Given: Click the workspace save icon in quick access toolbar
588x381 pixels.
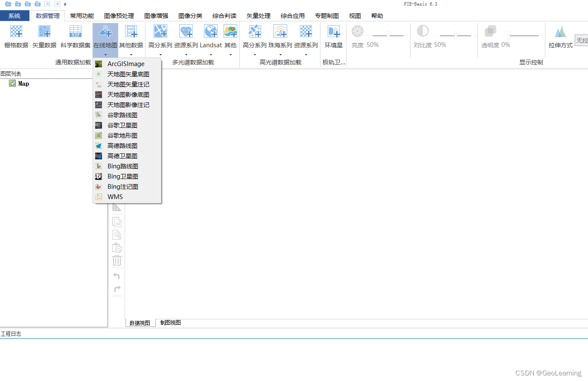Looking at the screenshot, I should click(27, 3).
